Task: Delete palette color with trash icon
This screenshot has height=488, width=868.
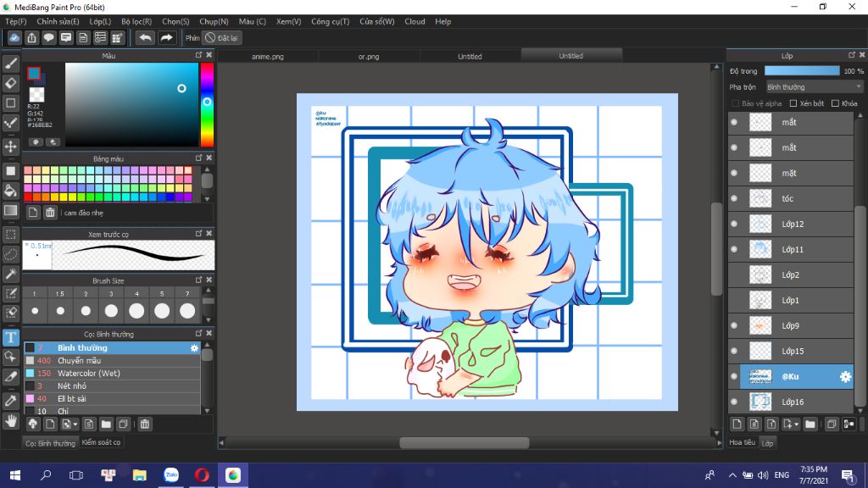Action: click(x=50, y=213)
